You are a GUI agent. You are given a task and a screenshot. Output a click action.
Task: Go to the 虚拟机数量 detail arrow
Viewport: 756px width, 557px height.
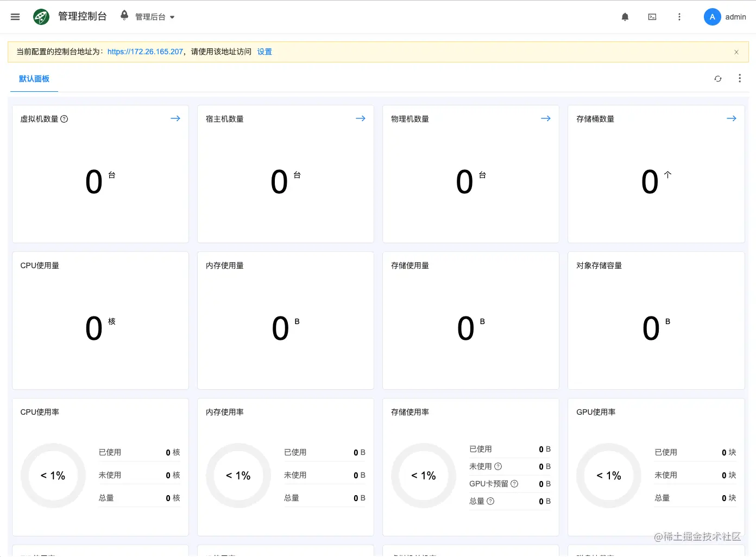click(x=175, y=118)
